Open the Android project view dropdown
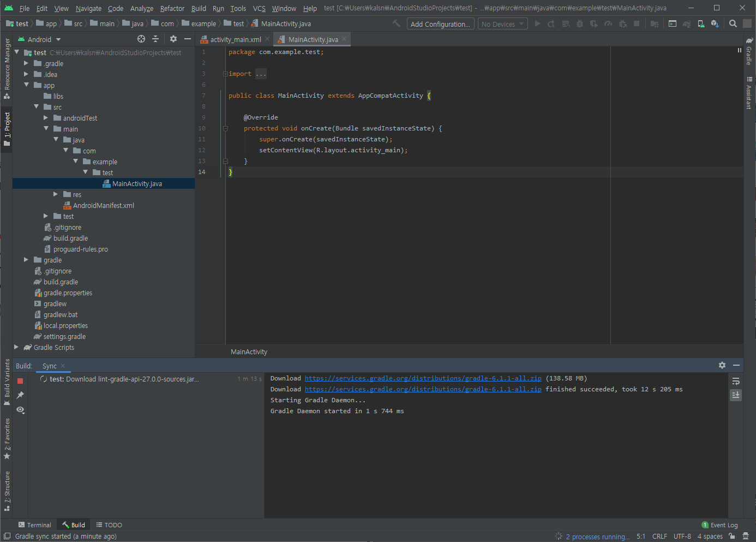Viewport: 756px width, 542px height. pyautogui.click(x=39, y=39)
